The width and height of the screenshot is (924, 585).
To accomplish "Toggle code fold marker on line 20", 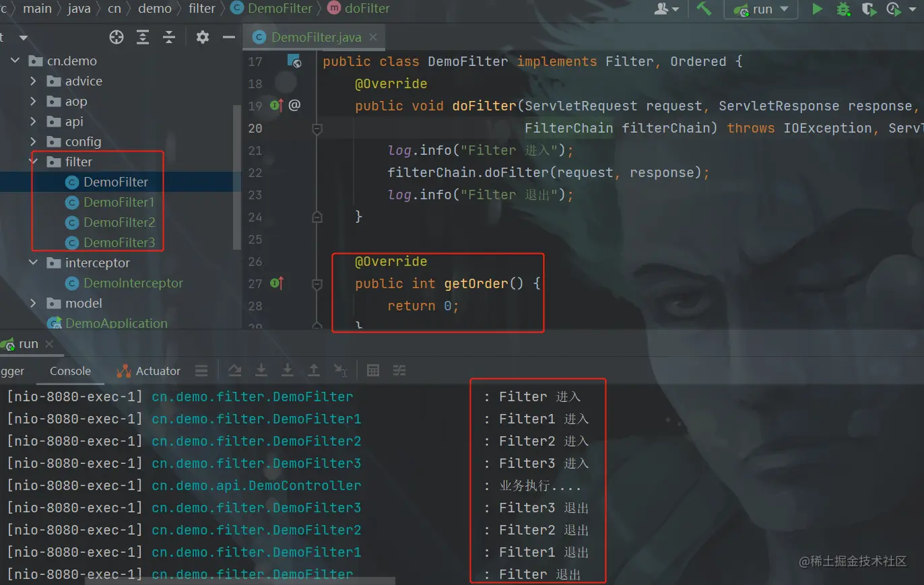I will pos(317,128).
